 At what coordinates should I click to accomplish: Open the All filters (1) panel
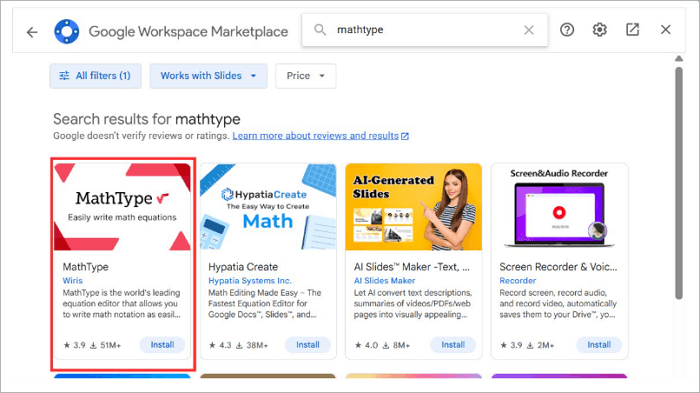tap(96, 76)
